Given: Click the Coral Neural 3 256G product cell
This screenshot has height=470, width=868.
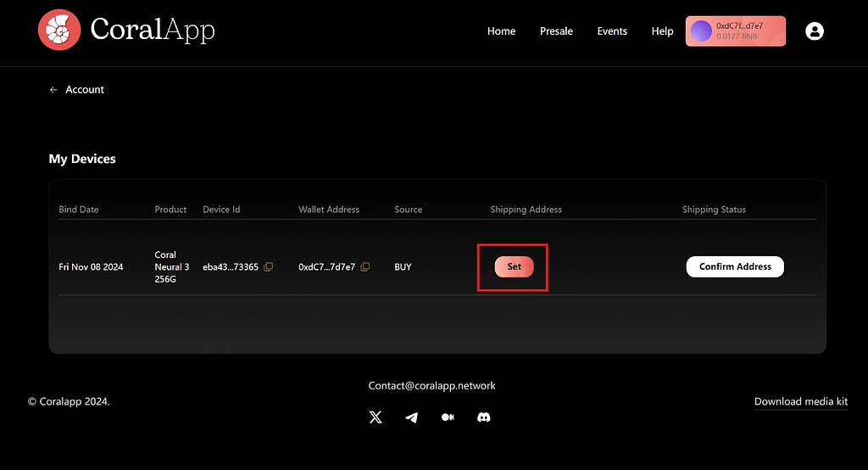Looking at the screenshot, I should pos(171,266).
